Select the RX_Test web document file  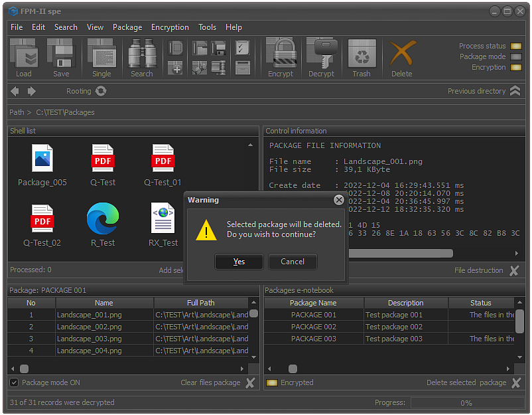click(163, 226)
